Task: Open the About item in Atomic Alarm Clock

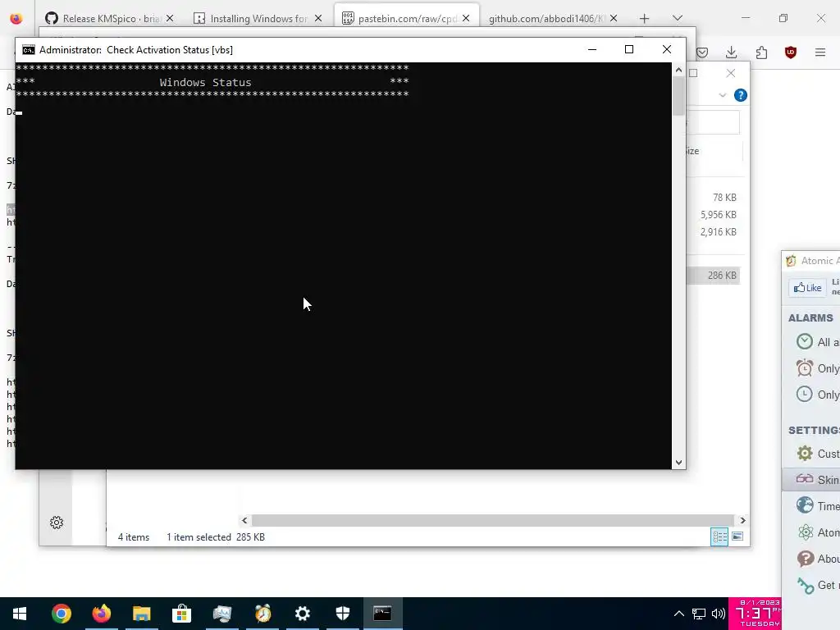Action: pyautogui.click(x=818, y=559)
